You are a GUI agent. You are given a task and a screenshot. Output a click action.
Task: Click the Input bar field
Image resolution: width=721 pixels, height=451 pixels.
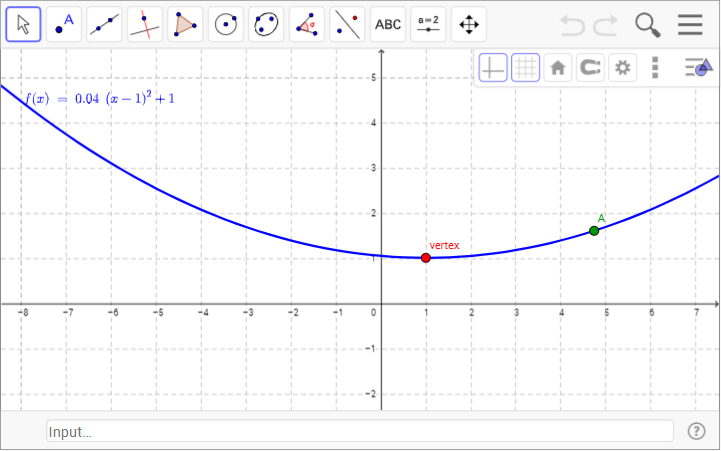[x=360, y=431]
